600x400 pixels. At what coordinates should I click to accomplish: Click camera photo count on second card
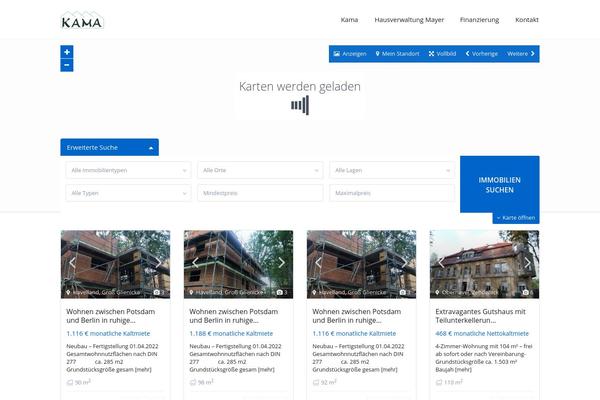282,292
